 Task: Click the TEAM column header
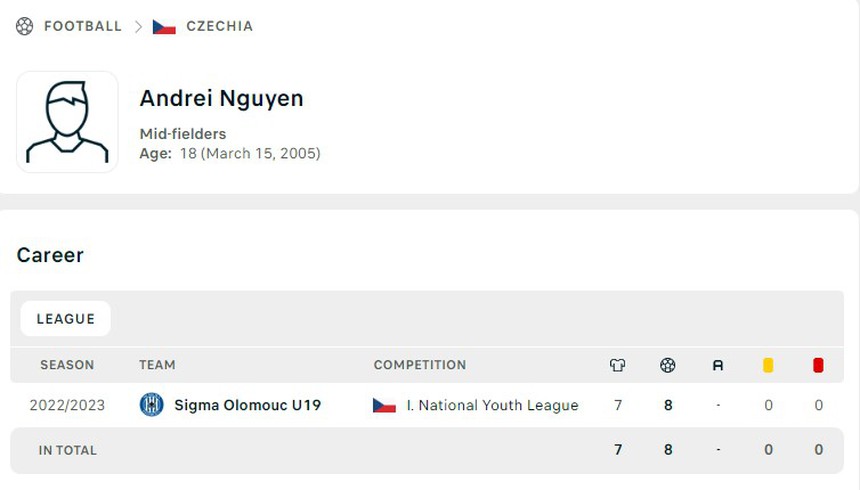tap(157, 365)
